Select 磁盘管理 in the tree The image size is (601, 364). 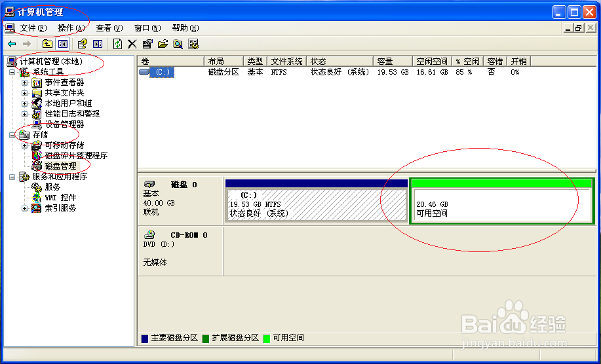pyautogui.click(x=60, y=166)
